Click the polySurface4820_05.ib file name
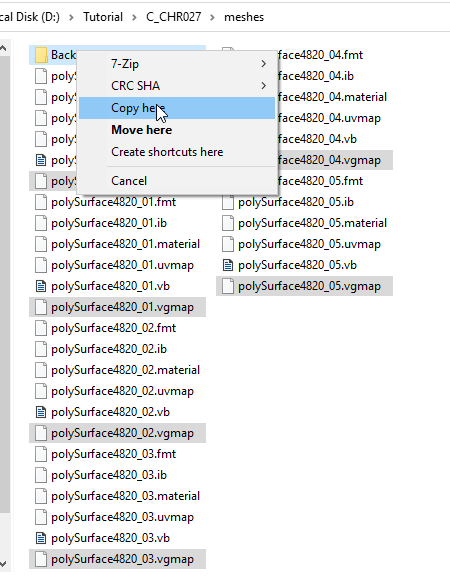The width and height of the screenshot is (450, 581). [x=296, y=202]
